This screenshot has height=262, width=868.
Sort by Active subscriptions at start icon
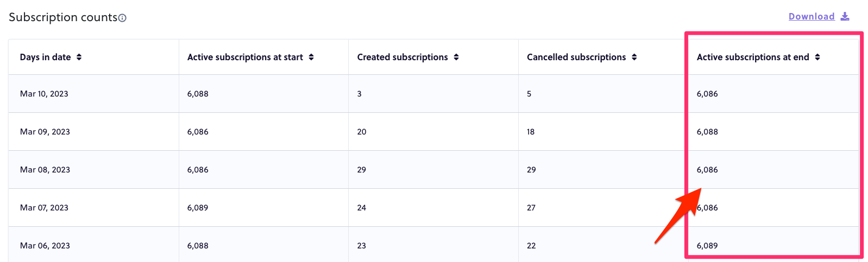pos(311,57)
